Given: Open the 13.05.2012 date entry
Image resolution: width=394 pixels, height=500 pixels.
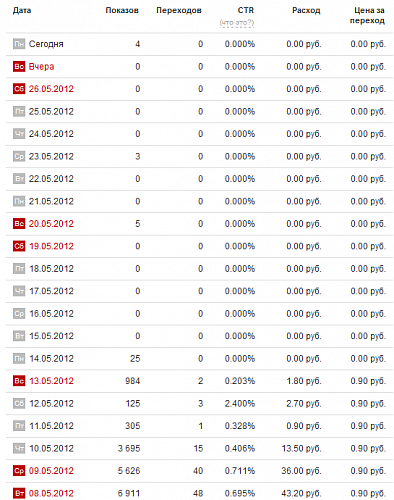Looking at the screenshot, I should [51, 381].
